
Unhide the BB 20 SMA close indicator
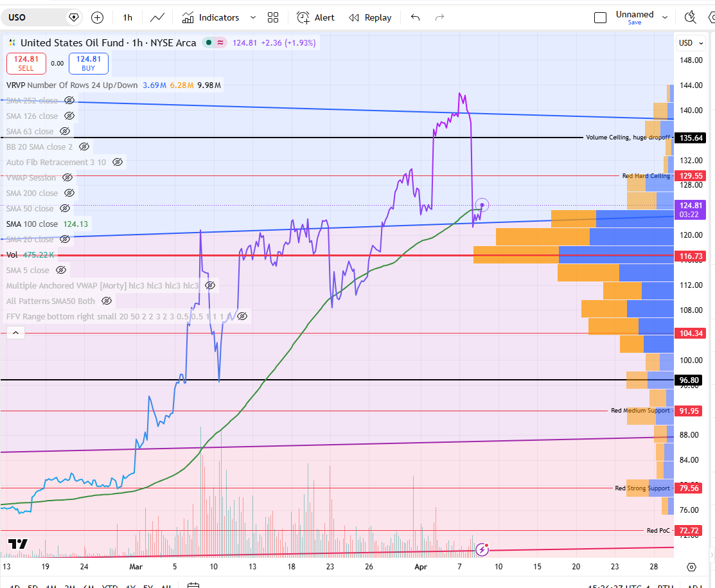click(x=84, y=147)
